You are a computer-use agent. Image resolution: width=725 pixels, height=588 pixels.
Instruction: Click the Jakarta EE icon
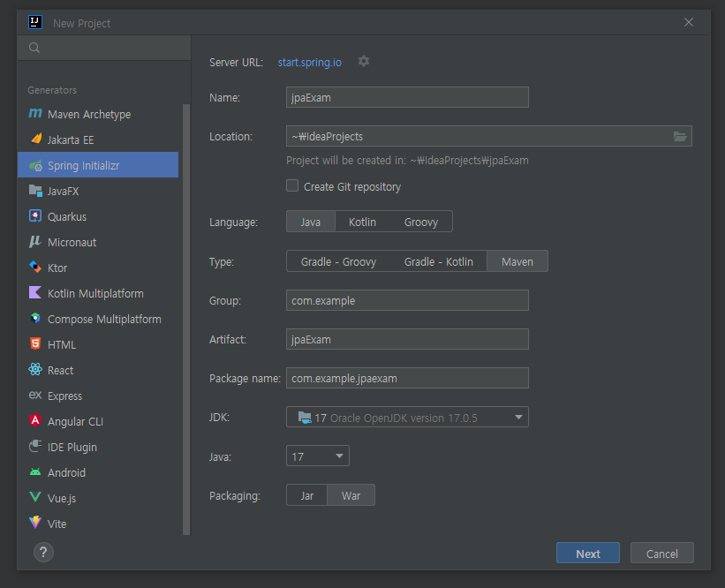point(35,139)
